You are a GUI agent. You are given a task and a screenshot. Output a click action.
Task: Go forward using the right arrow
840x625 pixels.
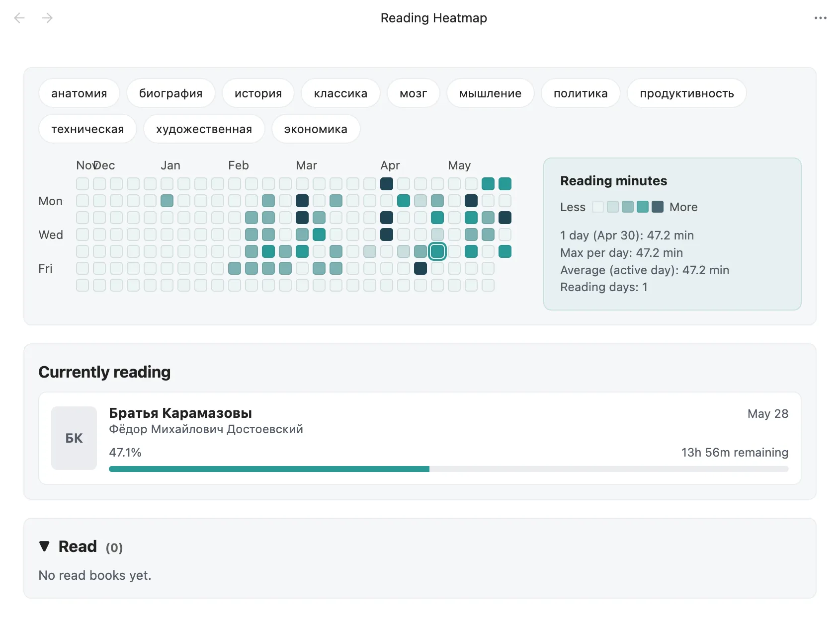[47, 18]
